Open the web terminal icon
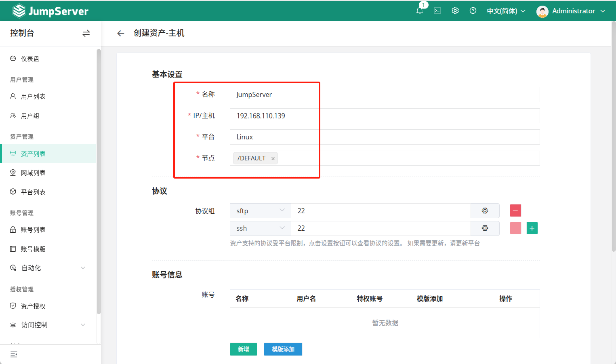Screen dimensions: 616x364 click(x=437, y=11)
